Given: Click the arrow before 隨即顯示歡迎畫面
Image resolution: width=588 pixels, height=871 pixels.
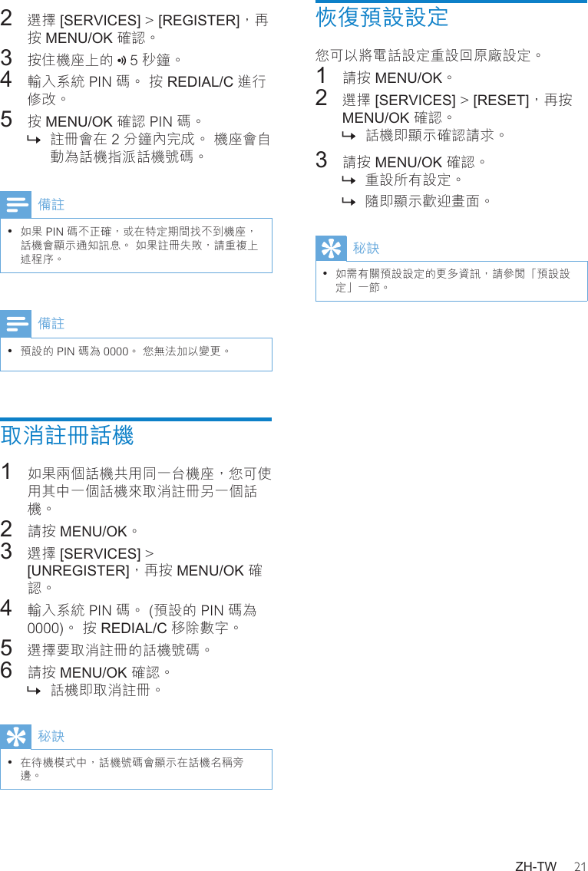Looking at the screenshot, I should point(349,202).
